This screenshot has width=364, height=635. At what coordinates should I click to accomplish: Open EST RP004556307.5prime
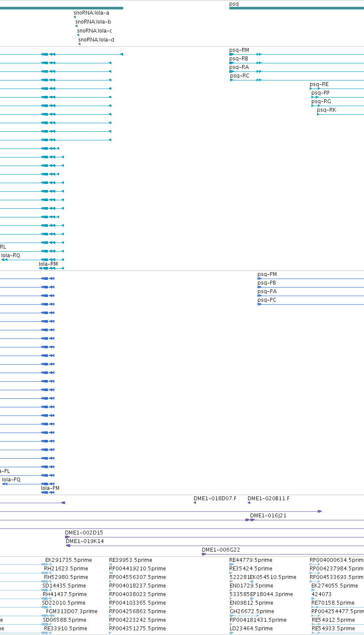(x=137, y=577)
